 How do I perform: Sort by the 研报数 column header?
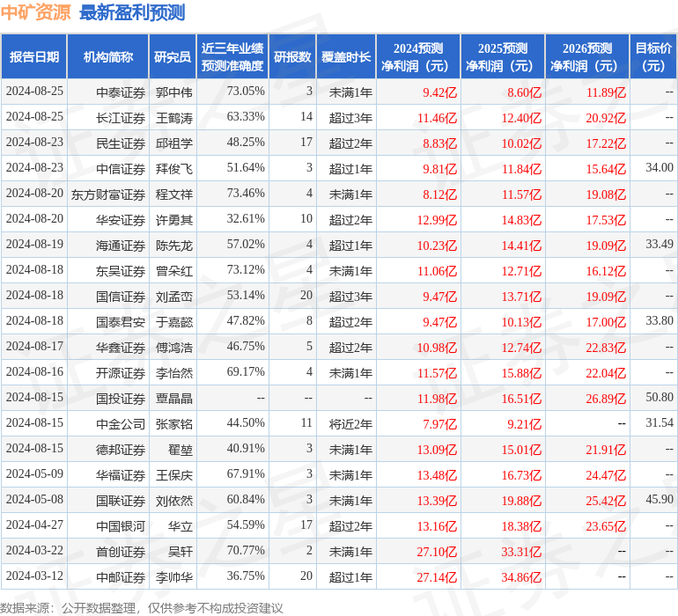pos(292,57)
